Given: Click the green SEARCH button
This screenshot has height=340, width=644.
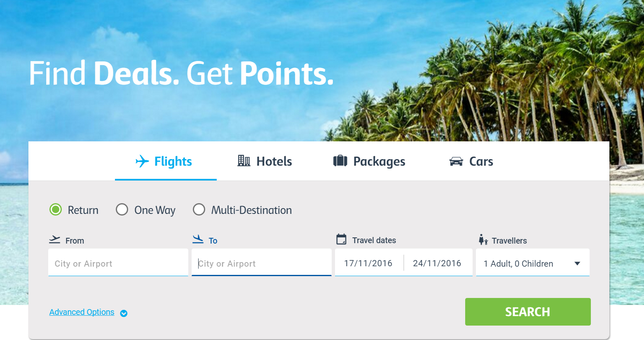Looking at the screenshot, I should [527, 312].
